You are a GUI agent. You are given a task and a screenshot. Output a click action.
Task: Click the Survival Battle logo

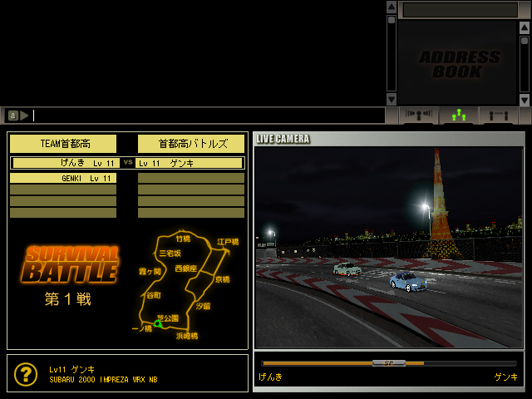coord(70,264)
